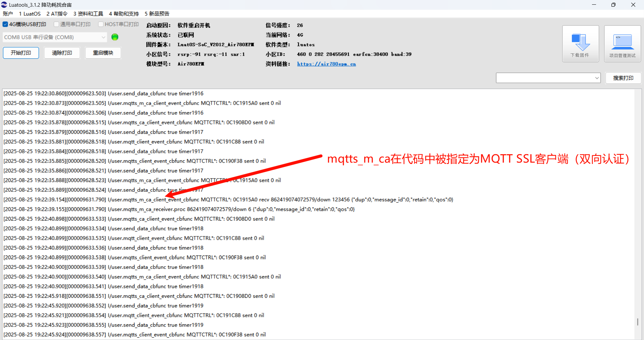Select the mqtts_m_ca_receiver.proc log line
The height and width of the screenshot is (340, 644).
pos(179,209)
